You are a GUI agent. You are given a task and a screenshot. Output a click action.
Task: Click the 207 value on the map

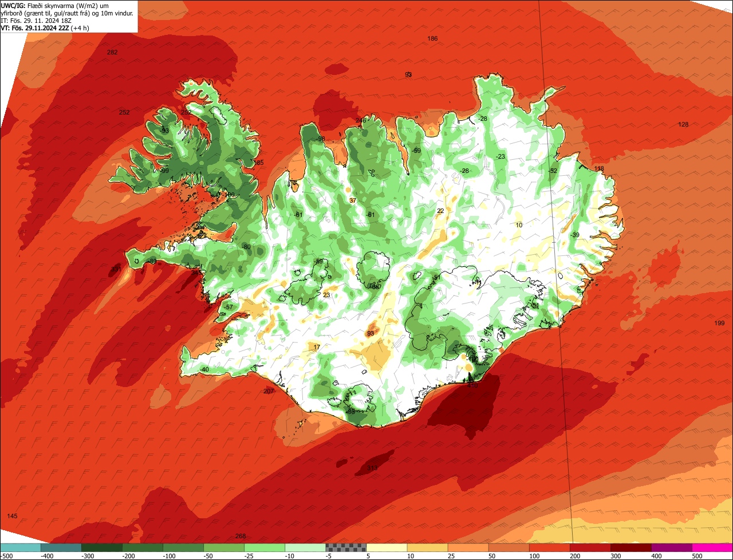(269, 391)
